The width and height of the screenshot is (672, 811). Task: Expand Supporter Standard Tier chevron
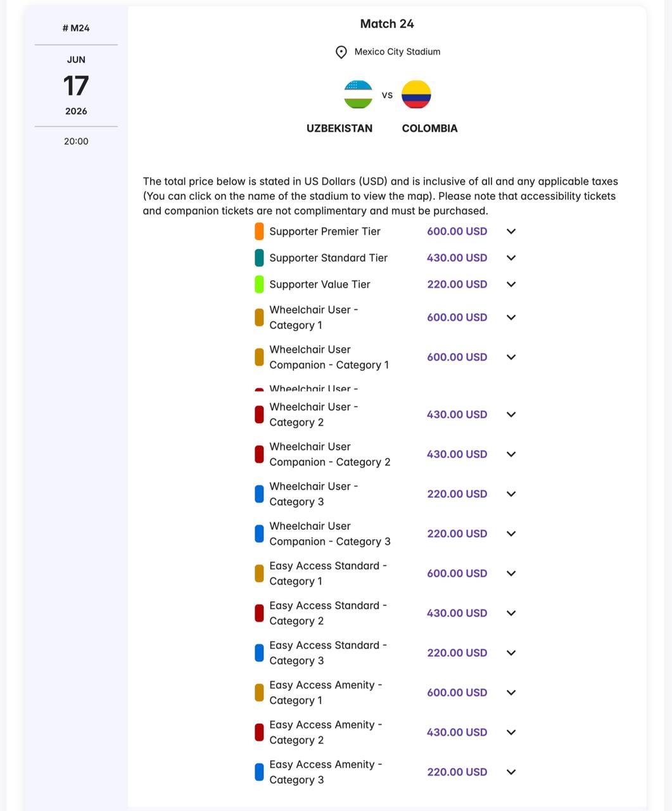511,258
